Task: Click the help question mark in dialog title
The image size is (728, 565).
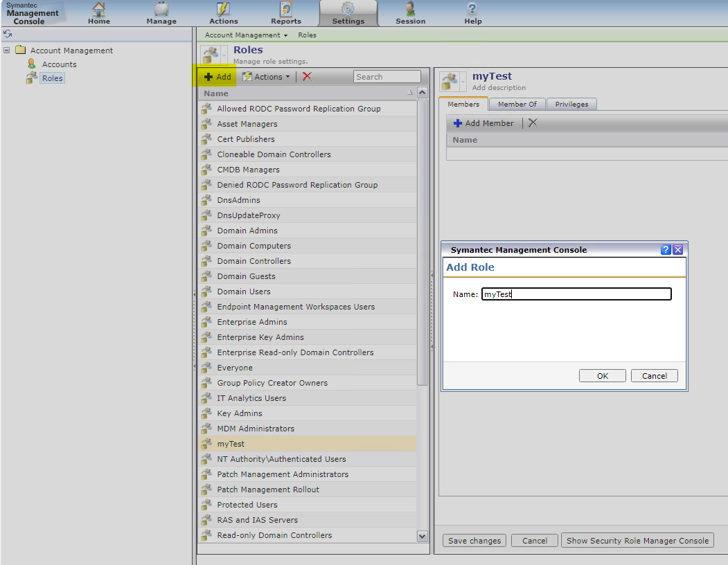Action: tap(666, 250)
